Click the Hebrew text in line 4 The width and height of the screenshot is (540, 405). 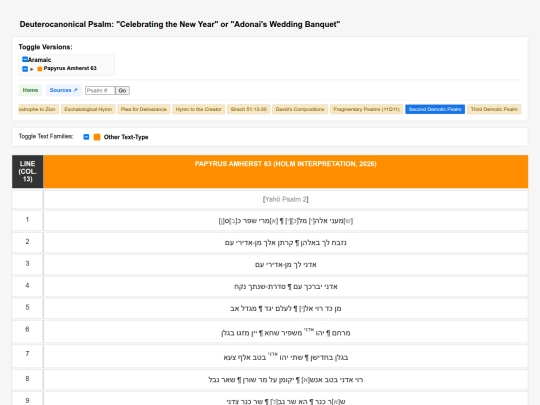pyautogui.click(x=285, y=287)
